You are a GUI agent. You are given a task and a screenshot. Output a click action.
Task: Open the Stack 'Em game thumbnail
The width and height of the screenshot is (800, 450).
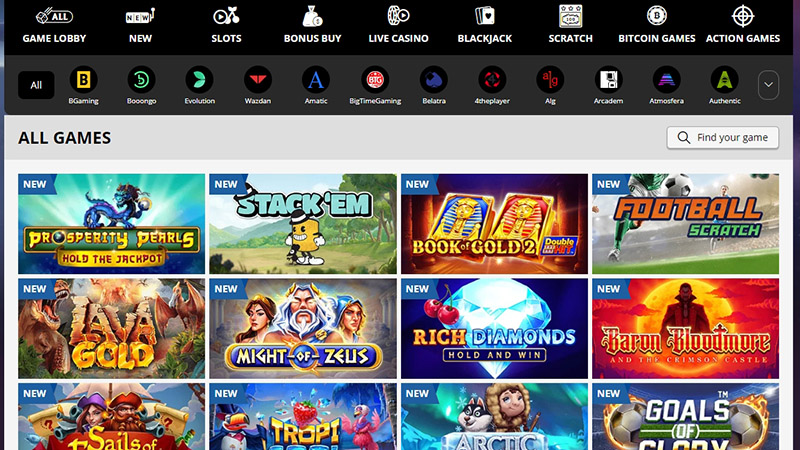303,224
